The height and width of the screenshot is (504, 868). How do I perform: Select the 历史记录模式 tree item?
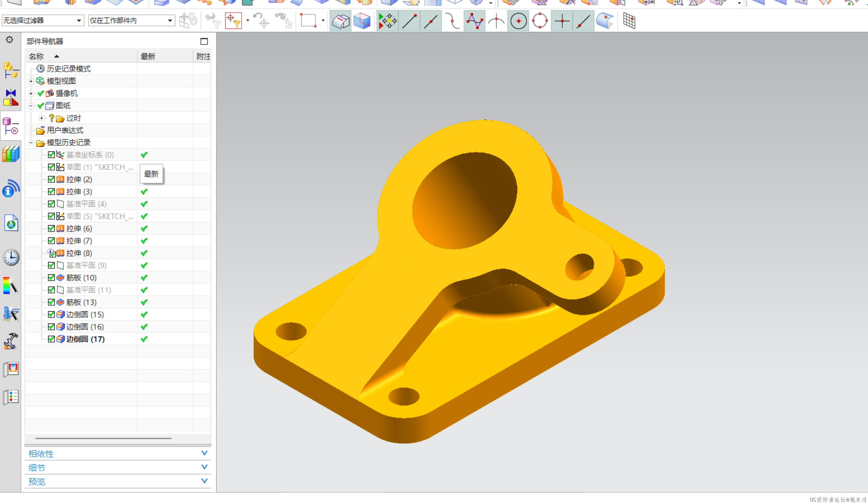point(69,69)
